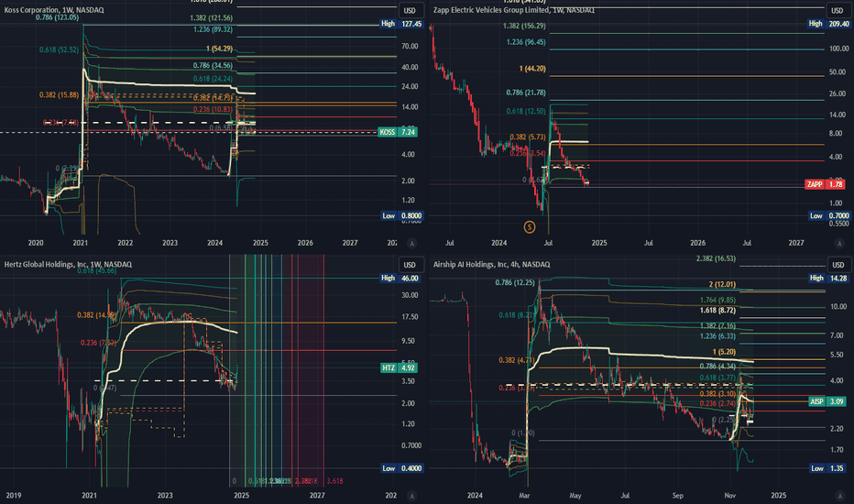The height and width of the screenshot is (504, 854).
Task: Select the 0.786 (123.05) Fibonacci label
Action: click(57, 17)
